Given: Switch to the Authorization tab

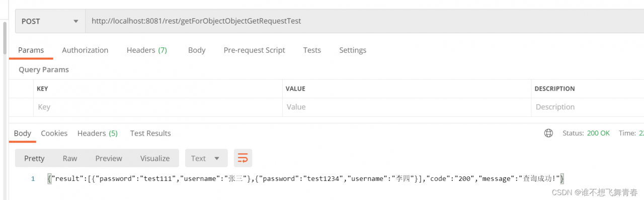Looking at the screenshot, I should 85,50.
